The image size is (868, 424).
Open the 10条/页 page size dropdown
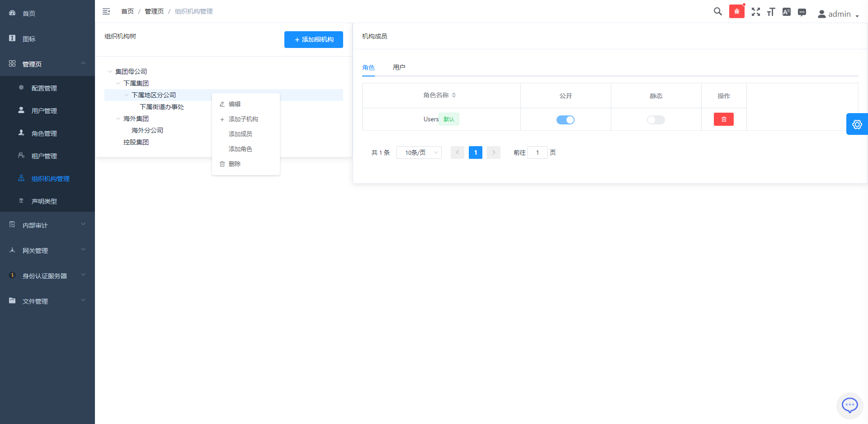419,152
